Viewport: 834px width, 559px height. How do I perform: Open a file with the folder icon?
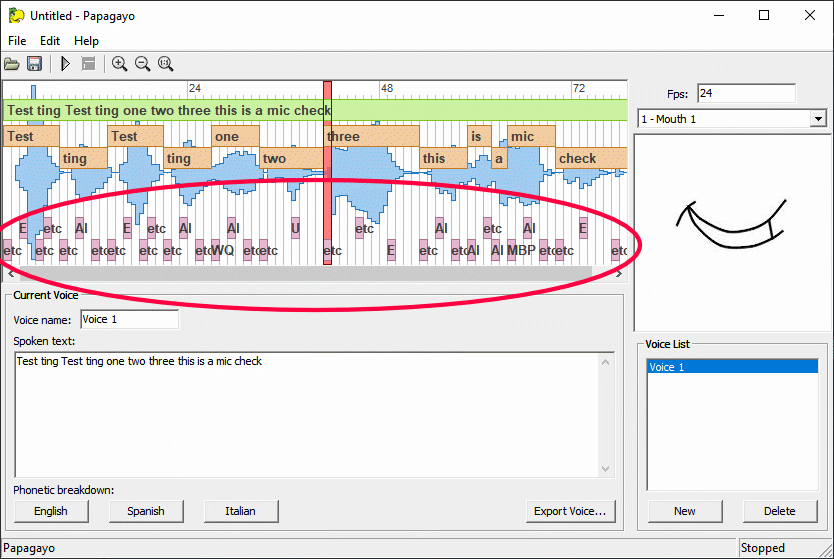(12, 64)
